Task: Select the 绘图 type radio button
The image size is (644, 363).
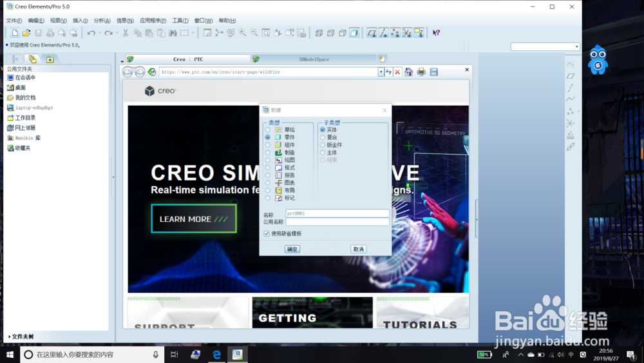Action: 268,160
